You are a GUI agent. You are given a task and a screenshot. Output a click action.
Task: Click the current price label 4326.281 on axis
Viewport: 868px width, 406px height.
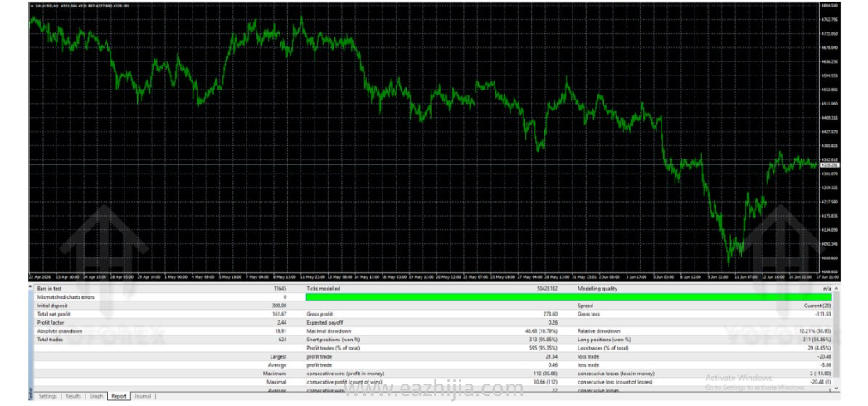click(829, 165)
